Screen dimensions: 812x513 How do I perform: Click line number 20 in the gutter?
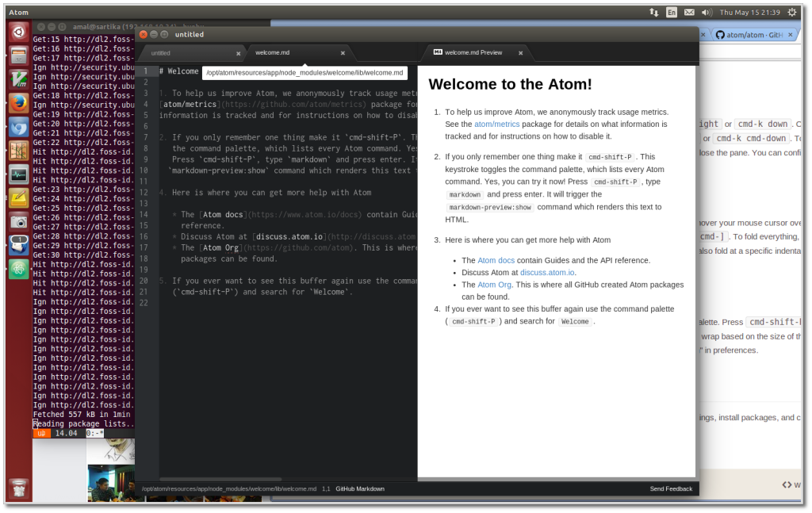(144, 281)
